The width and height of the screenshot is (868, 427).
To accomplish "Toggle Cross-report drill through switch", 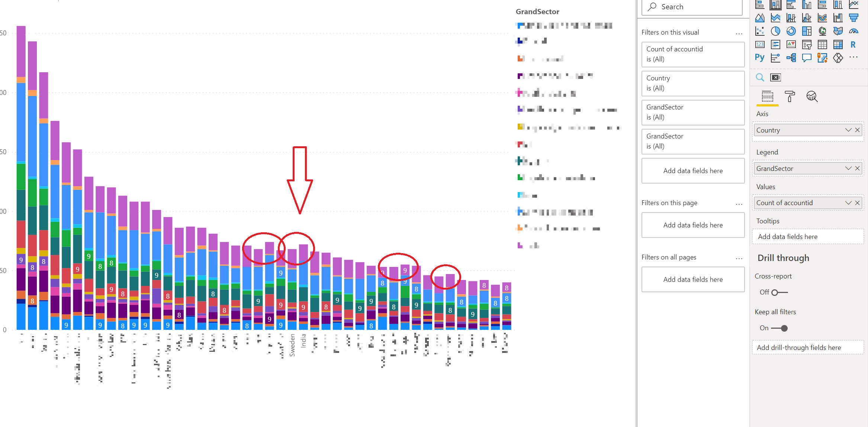I will (x=779, y=292).
